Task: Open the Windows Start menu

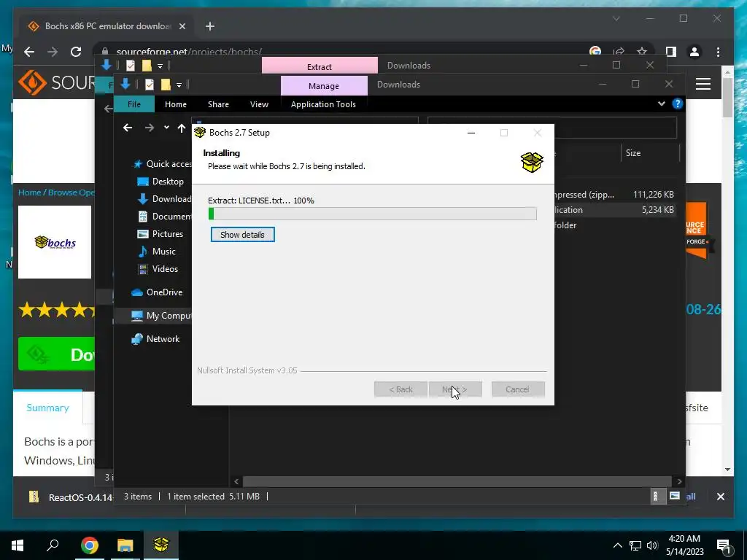Action: 18,545
